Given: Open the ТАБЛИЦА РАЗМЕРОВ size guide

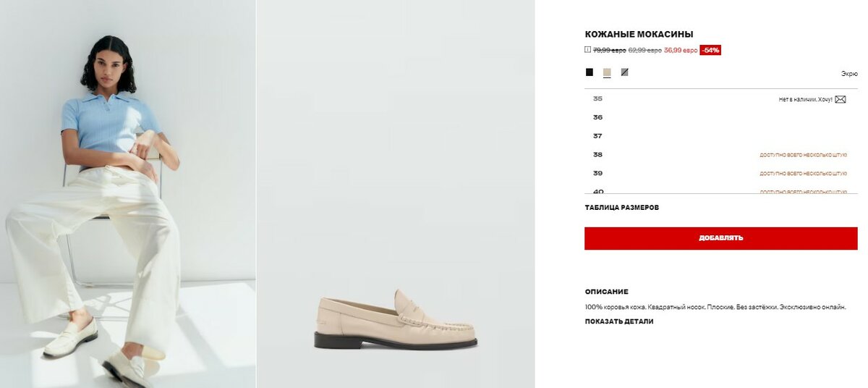Looking at the screenshot, I should tap(622, 208).
